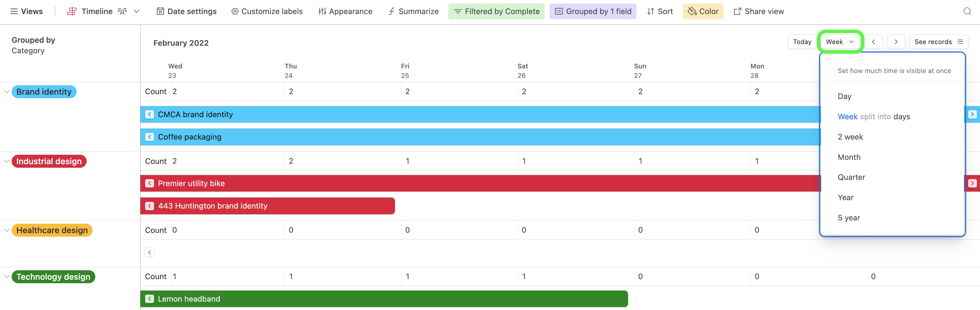Open the Color settings paint icon
Viewport: 980px width, 310px height.
point(692,11)
